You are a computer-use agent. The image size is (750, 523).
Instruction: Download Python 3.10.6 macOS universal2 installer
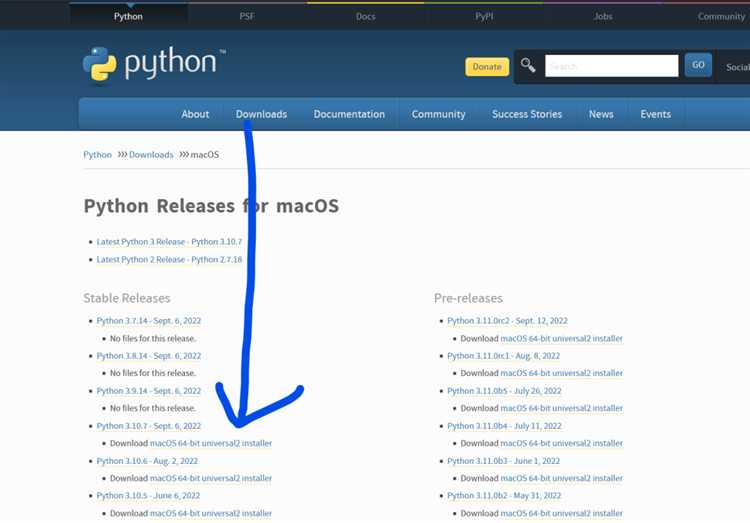[x=211, y=478]
